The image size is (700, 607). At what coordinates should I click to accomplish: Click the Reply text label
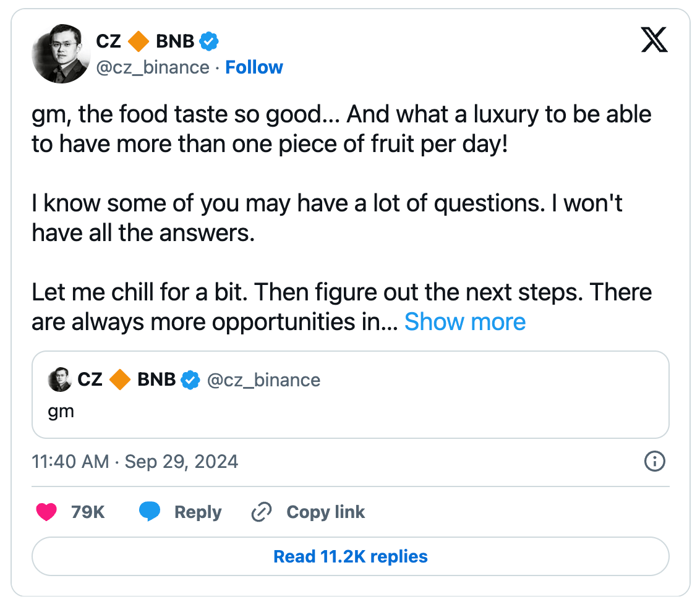click(198, 512)
